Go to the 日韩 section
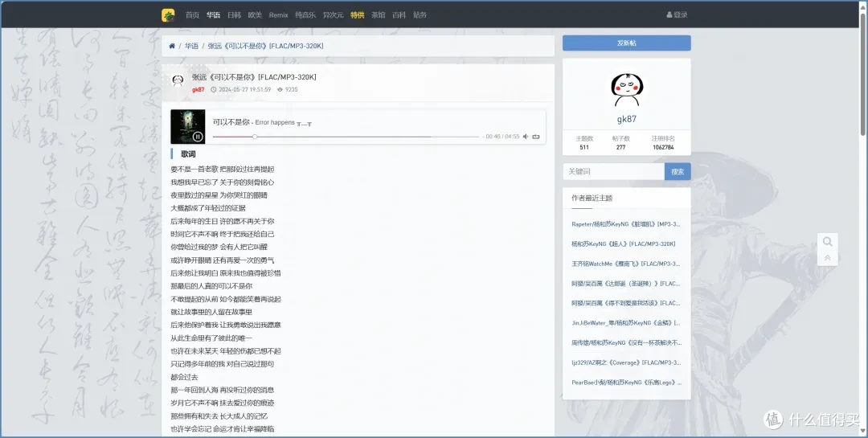The height and width of the screenshot is (438, 868). point(234,15)
